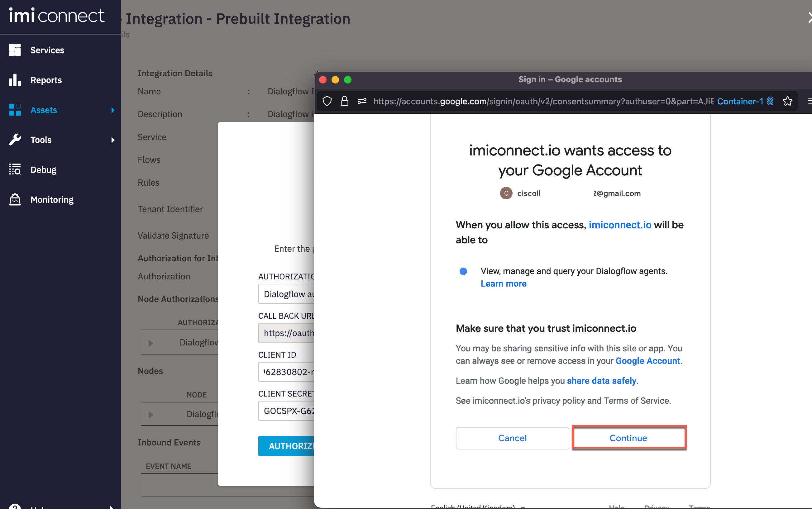Screen dimensions: 812x509
Task: Click the Assets squares icon
Action: pos(15,110)
